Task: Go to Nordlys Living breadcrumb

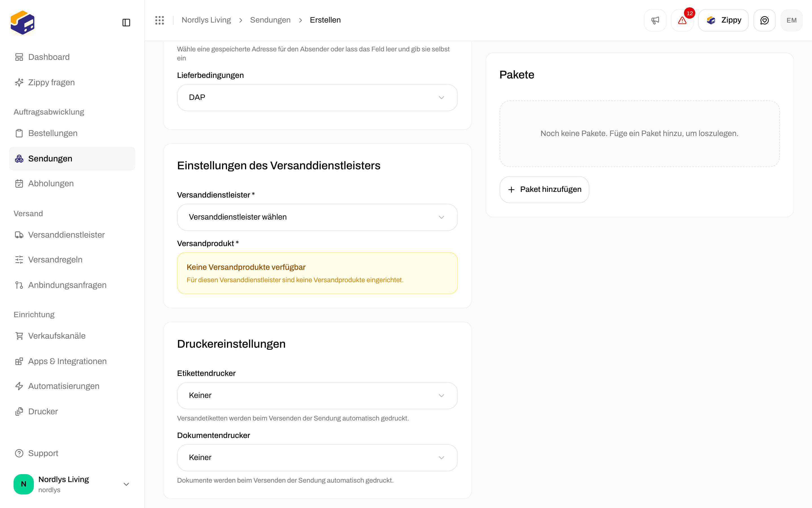Action: pos(206,20)
